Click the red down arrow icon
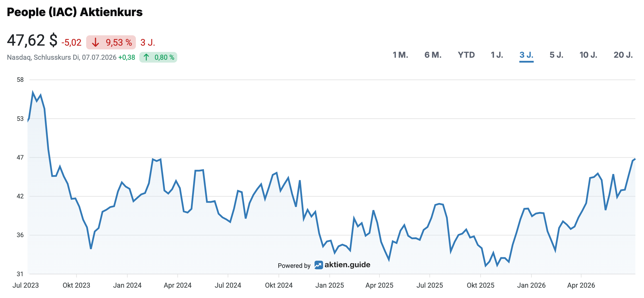This screenshot has height=298, width=644. point(95,43)
